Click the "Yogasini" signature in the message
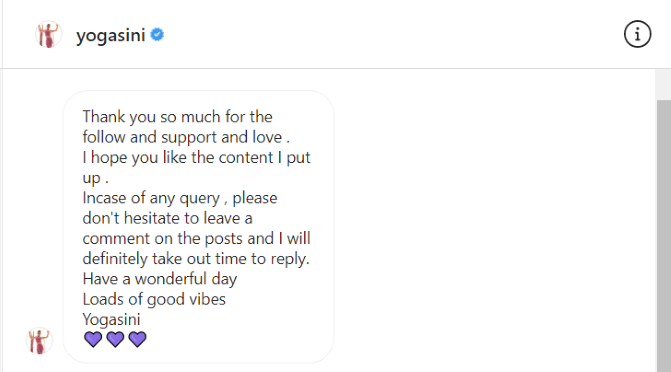Image resolution: width=671 pixels, height=372 pixels. 111,320
